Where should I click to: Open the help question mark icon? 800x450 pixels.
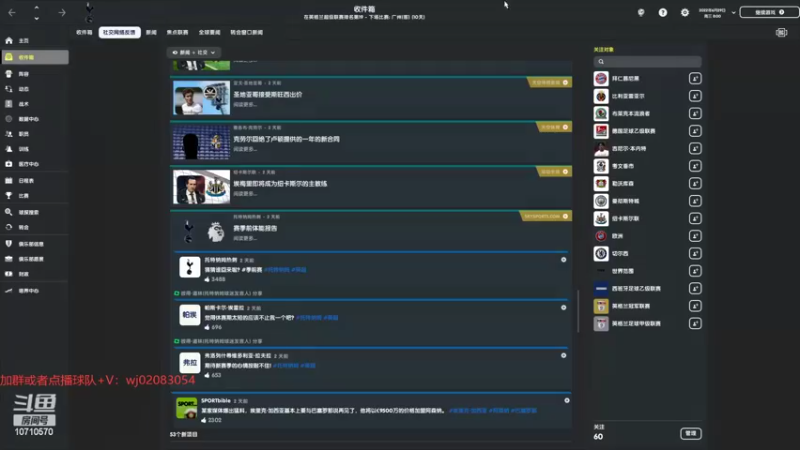663,12
